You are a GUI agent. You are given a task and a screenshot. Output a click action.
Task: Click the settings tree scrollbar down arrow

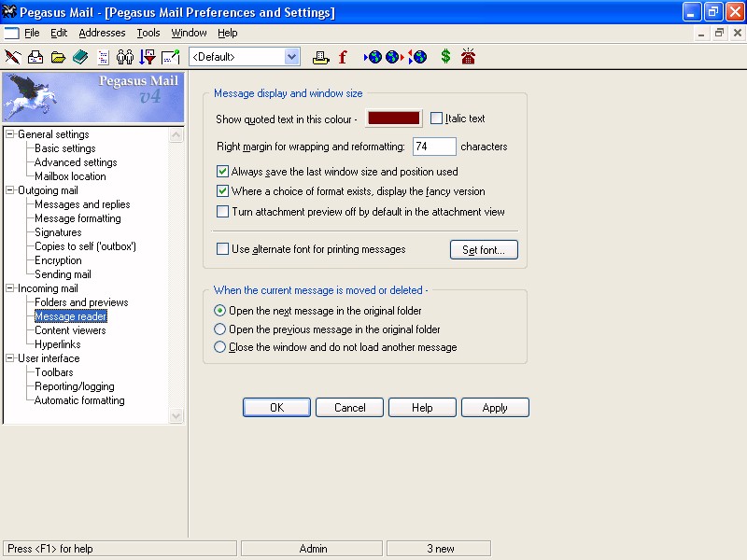tap(176, 415)
